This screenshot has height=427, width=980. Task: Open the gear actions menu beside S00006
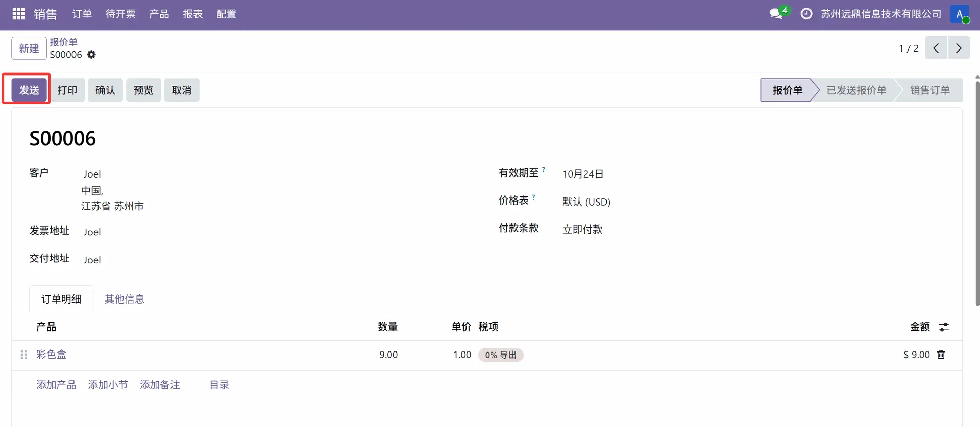tap(91, 55)
